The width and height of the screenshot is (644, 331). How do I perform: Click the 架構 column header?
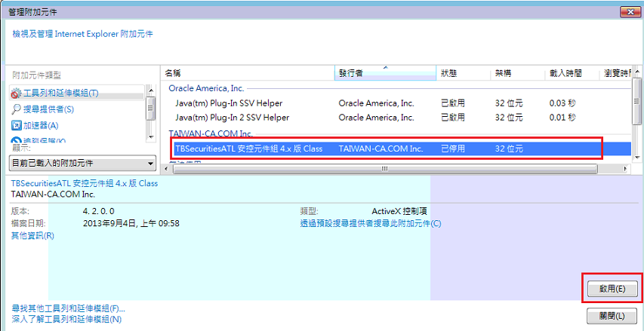pos(516,73)
